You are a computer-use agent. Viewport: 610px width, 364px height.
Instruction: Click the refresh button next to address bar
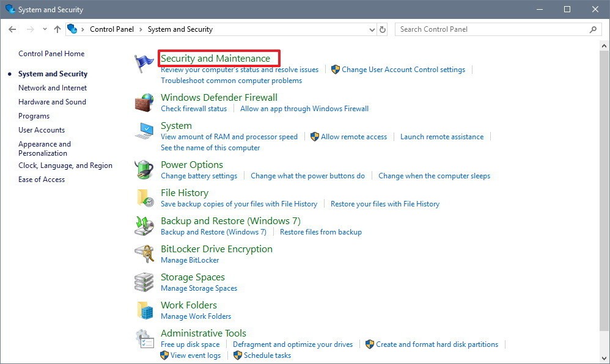383,29
